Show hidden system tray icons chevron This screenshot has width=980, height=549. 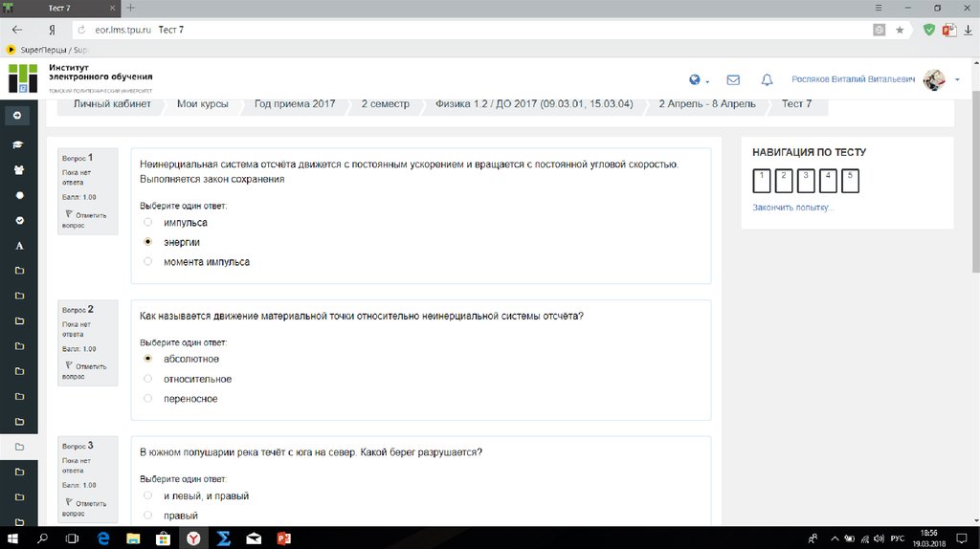tap(835, 538)
